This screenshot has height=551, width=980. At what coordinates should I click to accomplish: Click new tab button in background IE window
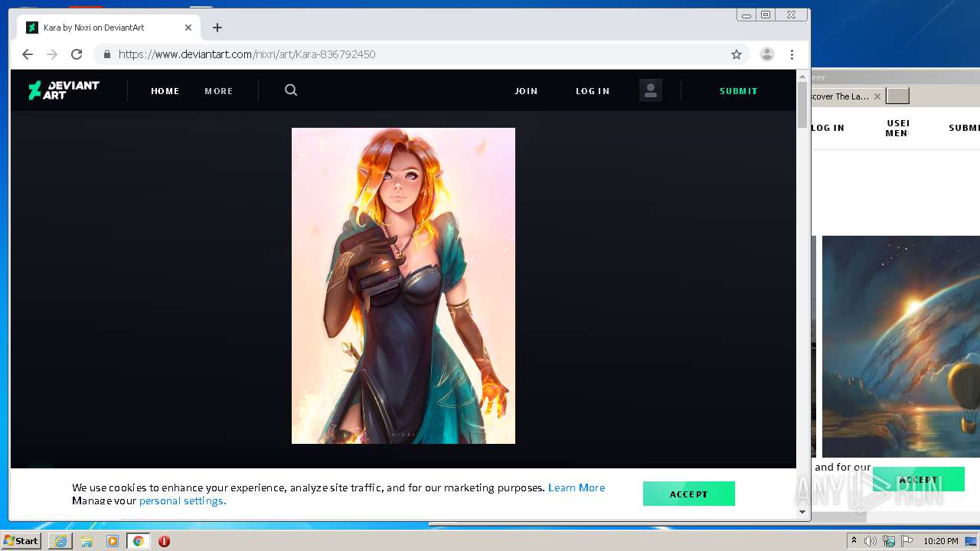click(897, 96)
